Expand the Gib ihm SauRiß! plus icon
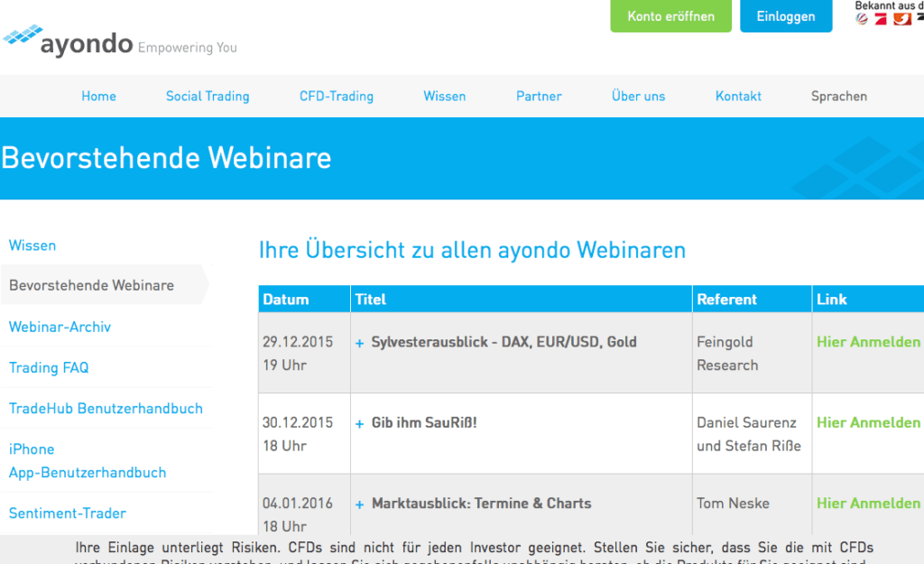Image resolution: width=924 pixels, height=564 pixels. (x=359, y=424)
